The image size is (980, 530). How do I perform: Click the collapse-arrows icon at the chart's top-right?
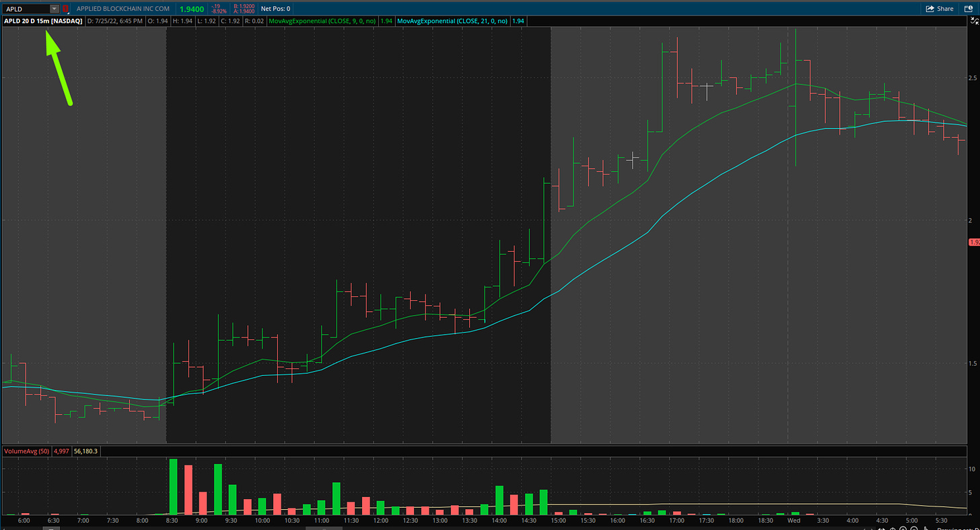974,21
